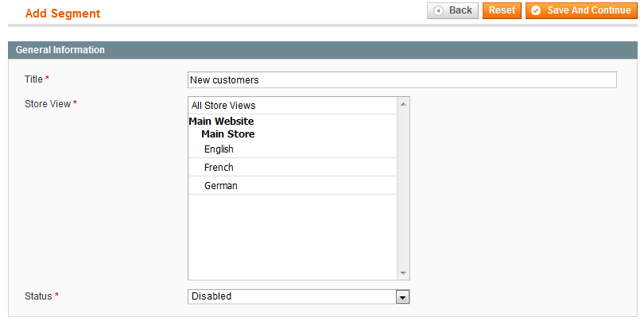This screenshot has width=644, height=321.
Task: Select English store view
Action: tap(292, 149)
